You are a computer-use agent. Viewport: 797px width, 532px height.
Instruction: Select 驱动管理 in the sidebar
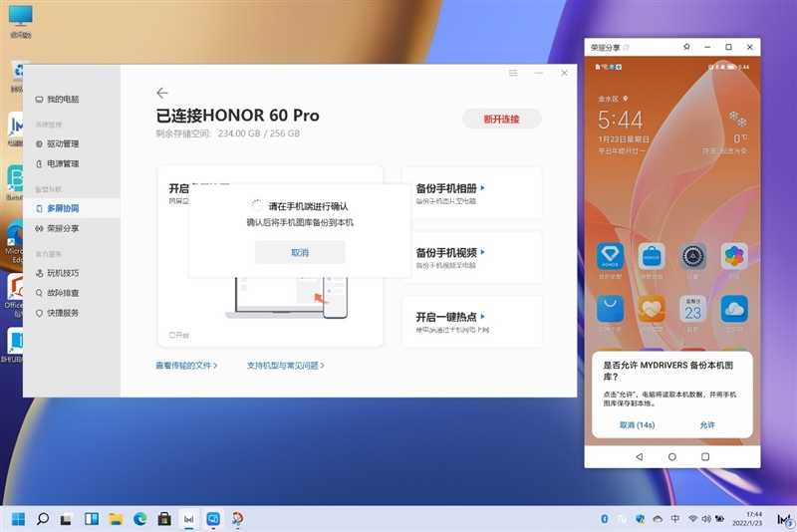point(57,143)
